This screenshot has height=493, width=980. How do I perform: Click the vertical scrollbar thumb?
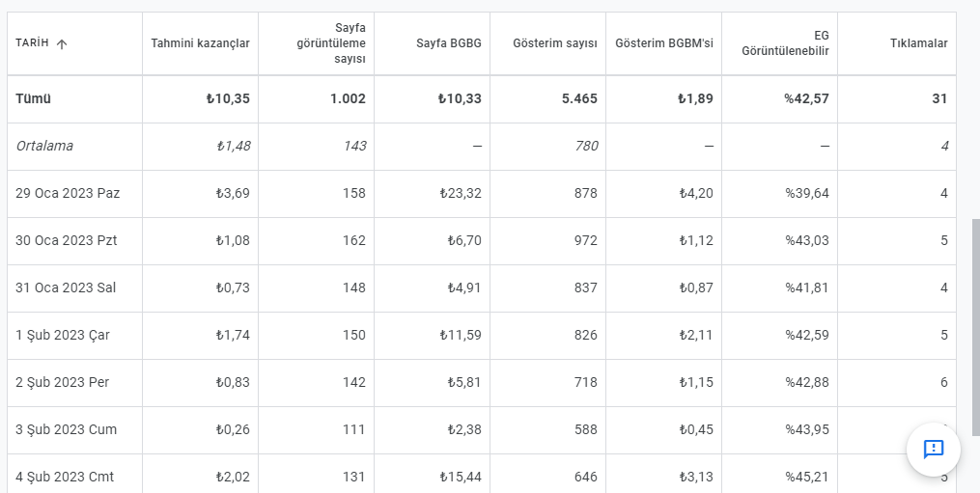975,327
